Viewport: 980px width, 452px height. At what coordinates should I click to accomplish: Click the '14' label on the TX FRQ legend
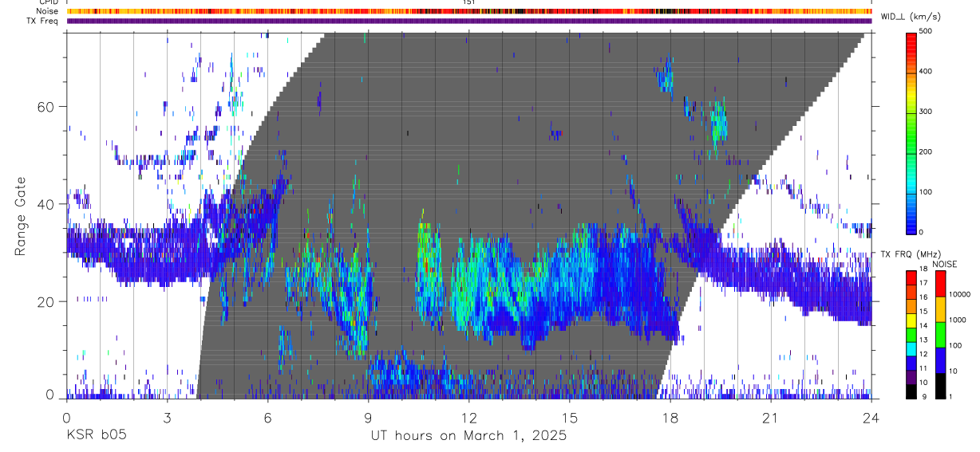coord(923,325)
